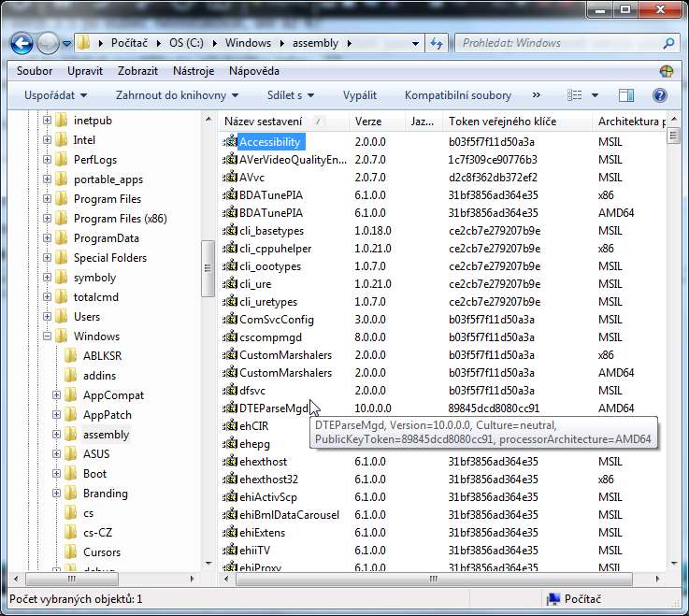Open the 'Sdílet s' dropdown
Viewport: 689px width, 616px height.
291,95
